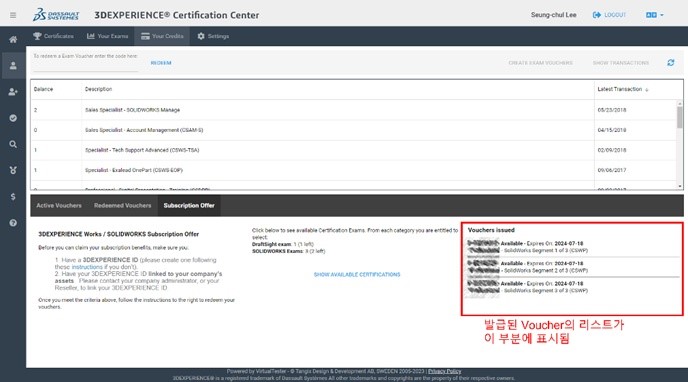Switch to Active Vouchers tab
Viewport: 688px width, 382px height.
pos(59,205)
